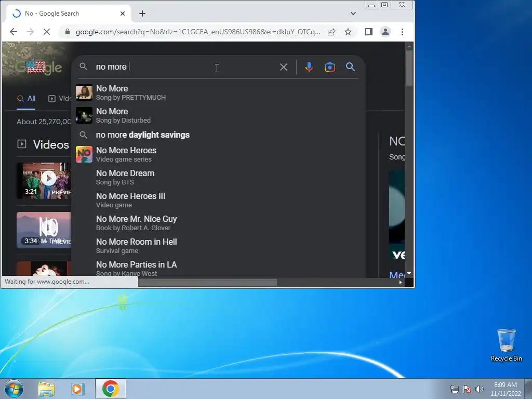Switch to the All results tab

(26, 99)
